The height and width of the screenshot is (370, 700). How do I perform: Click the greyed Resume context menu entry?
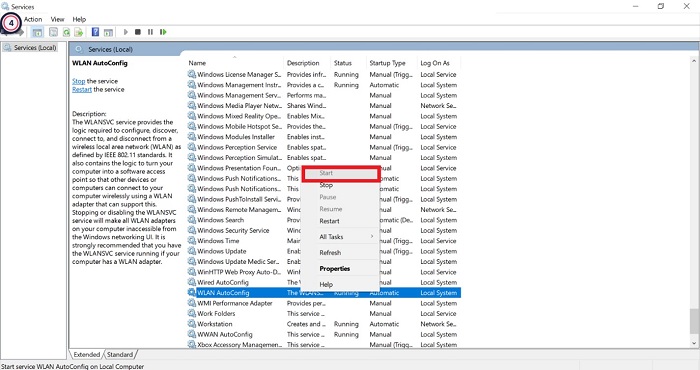331,209
